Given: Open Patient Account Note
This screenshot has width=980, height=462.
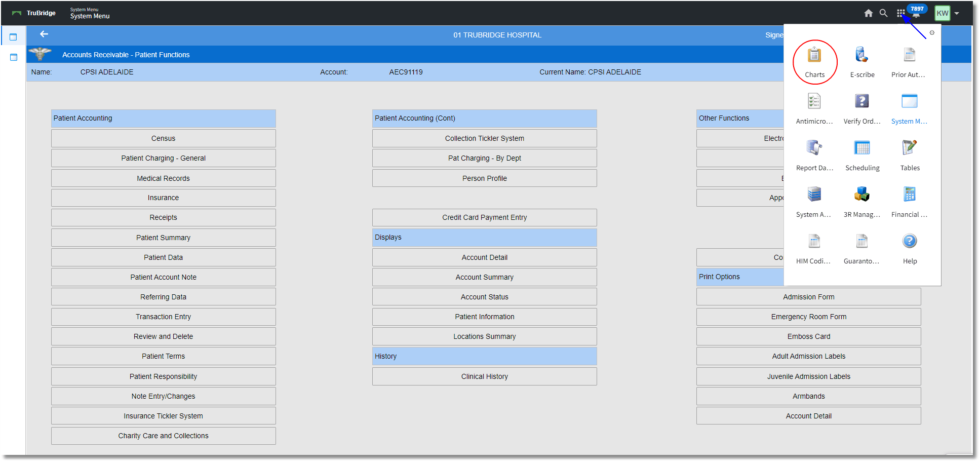Looking at the screenshot, I should (163, 277).
